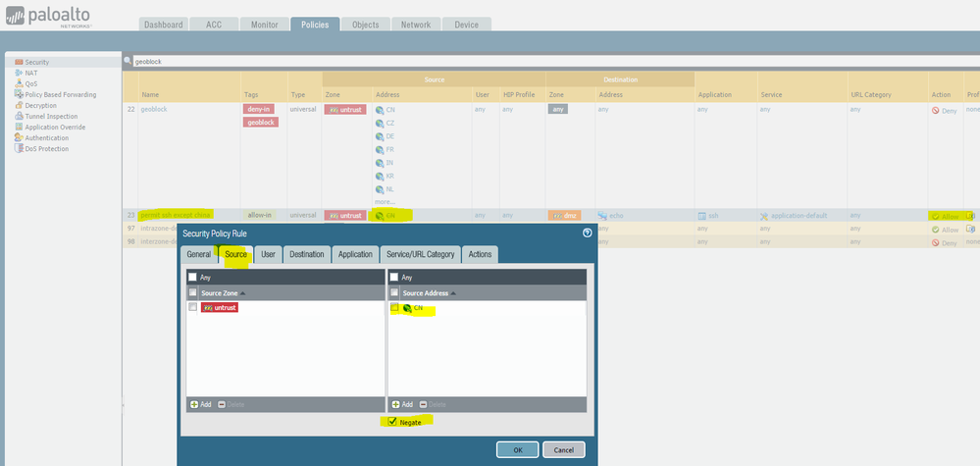Switch to the ACC tab
Screen dimensions: 980x466
coord(214,25)
